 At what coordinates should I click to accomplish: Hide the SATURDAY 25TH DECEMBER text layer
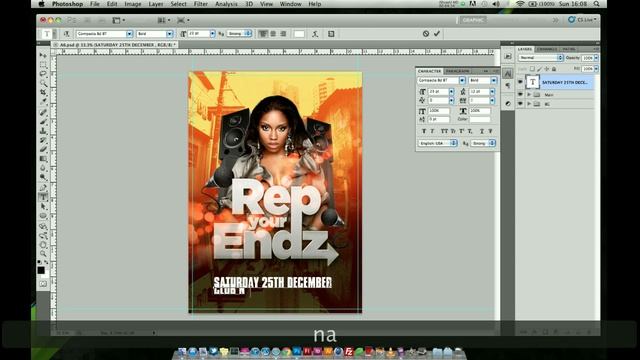tap(520, 82)
